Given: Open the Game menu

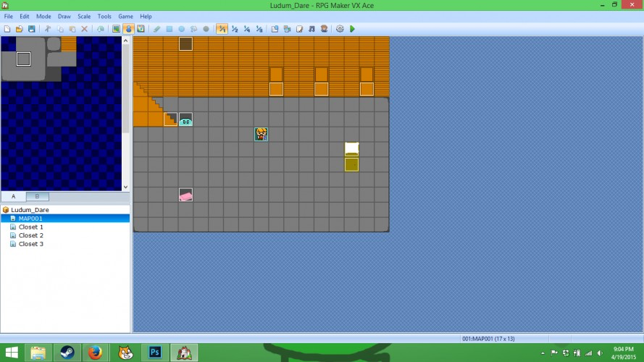Looking at the screenshot, I should coord(125,17).
